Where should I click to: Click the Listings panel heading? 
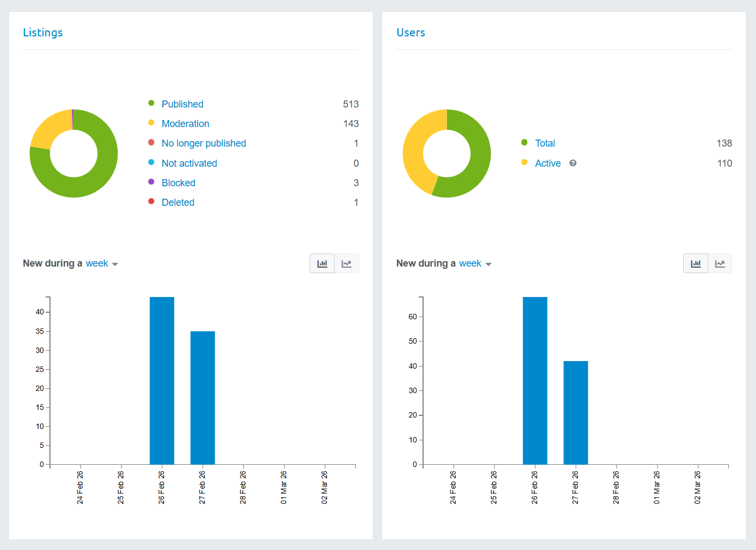tap(43, 33)
